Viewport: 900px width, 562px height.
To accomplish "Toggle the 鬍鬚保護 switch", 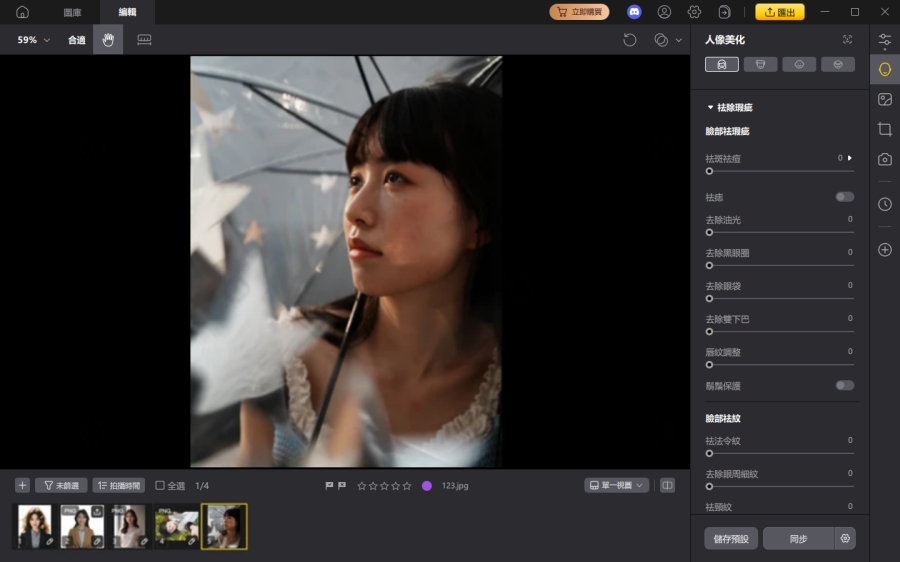I will point(844,385).
